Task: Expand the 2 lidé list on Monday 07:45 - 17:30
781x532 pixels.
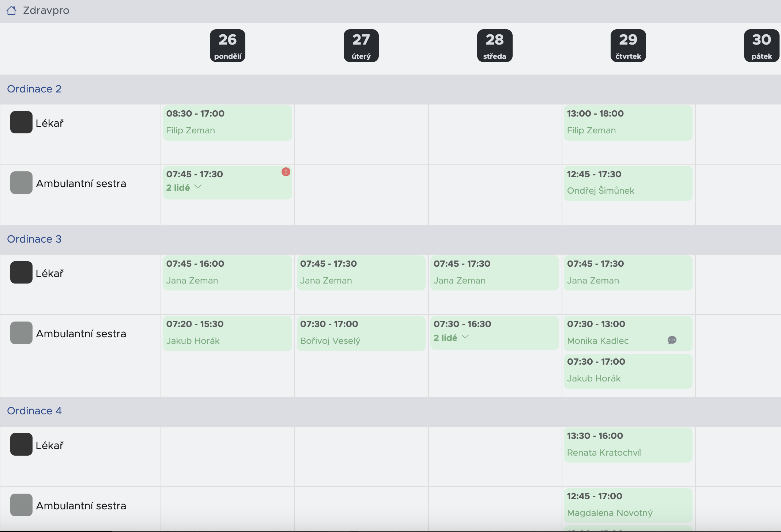Action: pyautogui.click(x=184, y=187)
